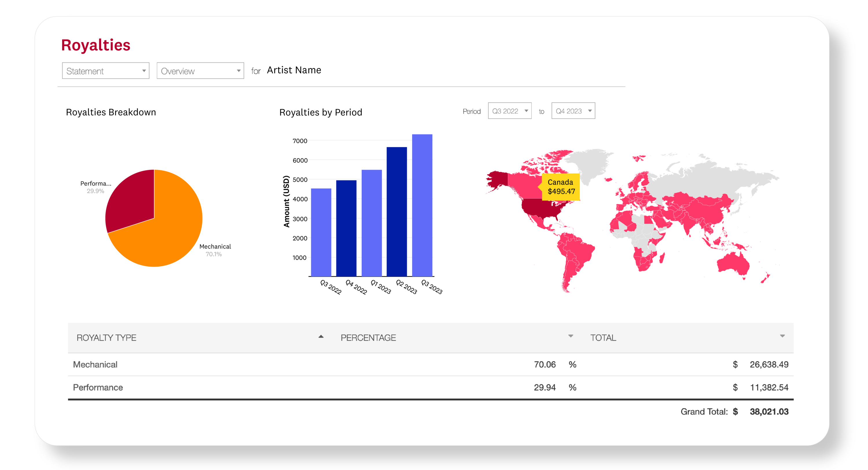This screenshot has width=868, height=470.
Task: Click the Q2 2023 bar
Action: (x=397, y=212)
